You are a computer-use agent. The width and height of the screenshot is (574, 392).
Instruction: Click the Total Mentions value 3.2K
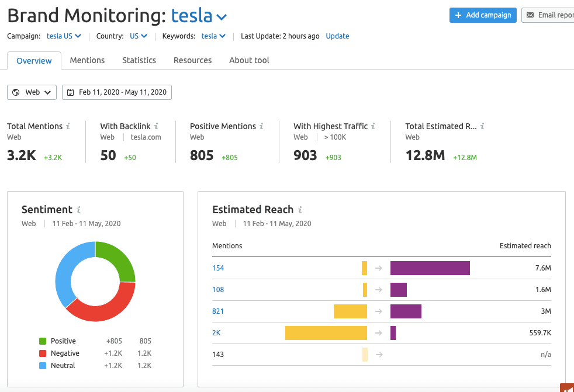pyautogui.click(x=22, y=155)
